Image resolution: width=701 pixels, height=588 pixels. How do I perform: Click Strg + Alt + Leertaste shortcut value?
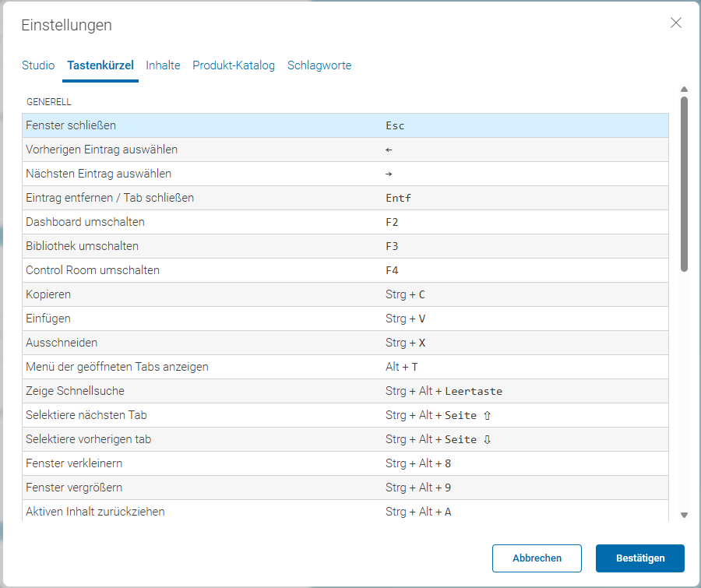[x=443, y=391]
